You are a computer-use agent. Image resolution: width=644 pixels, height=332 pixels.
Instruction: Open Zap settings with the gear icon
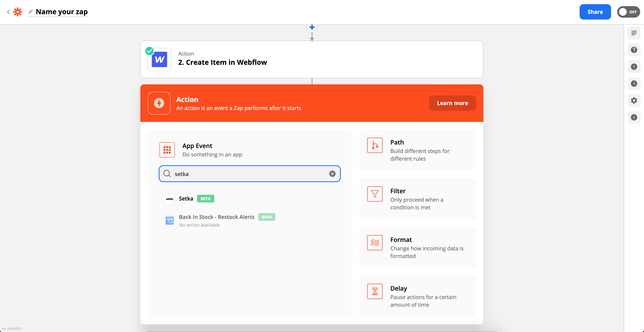[x=634, y=100]
